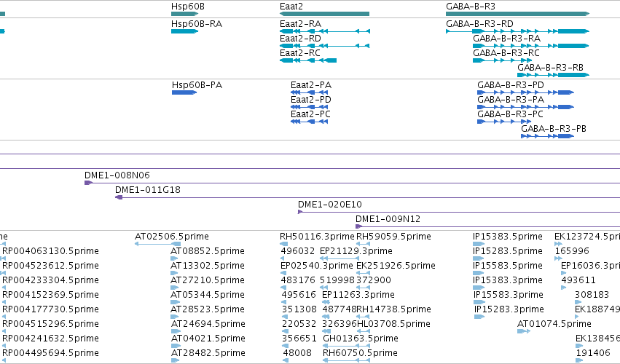The image size is (620, 364).
Task: Select transcript GABA-B-R3-RC
Action: (x=506, y=53)
